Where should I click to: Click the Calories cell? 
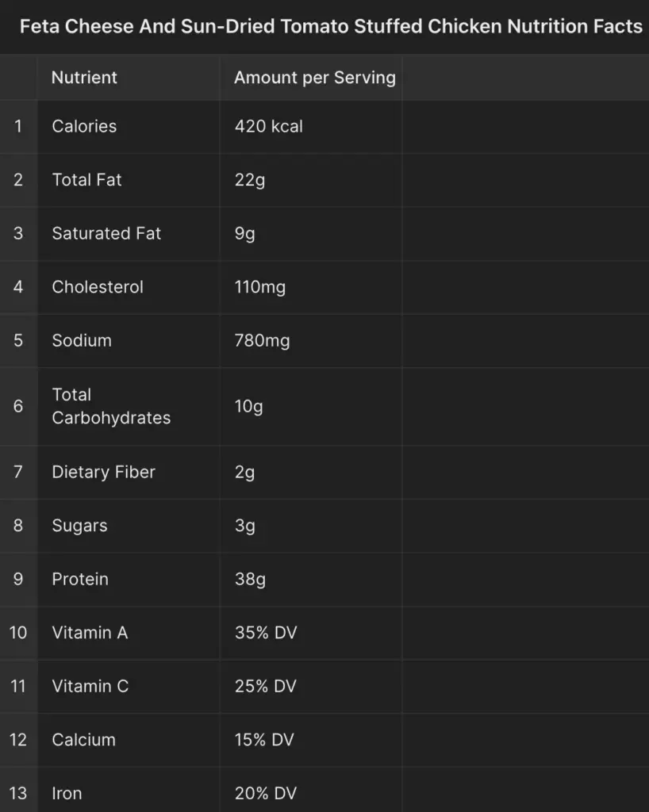pos(129,126)
